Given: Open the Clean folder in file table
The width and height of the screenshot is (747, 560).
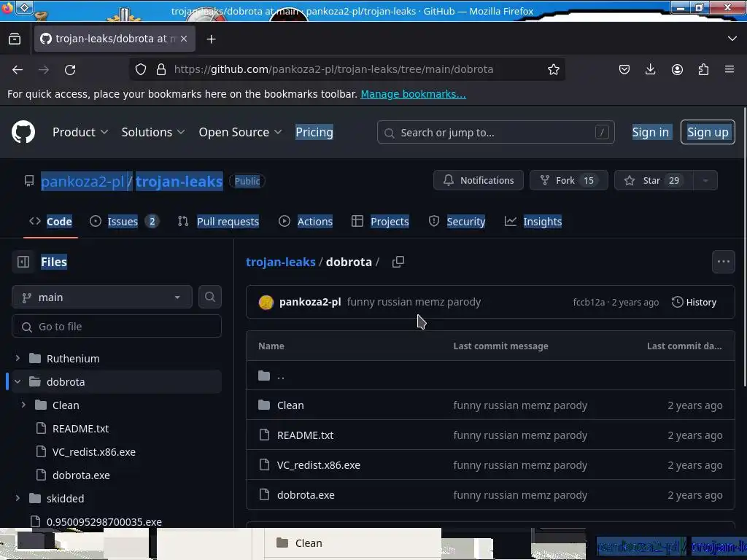Looking at the screenshot, I should 290,405.
